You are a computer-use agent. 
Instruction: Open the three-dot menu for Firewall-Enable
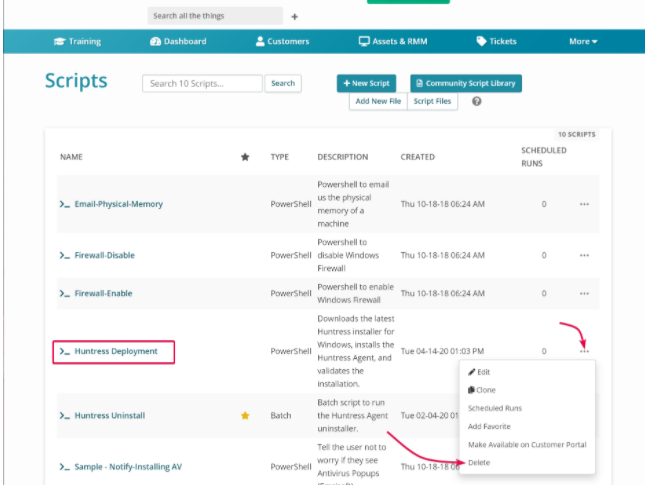coord(584,293)
